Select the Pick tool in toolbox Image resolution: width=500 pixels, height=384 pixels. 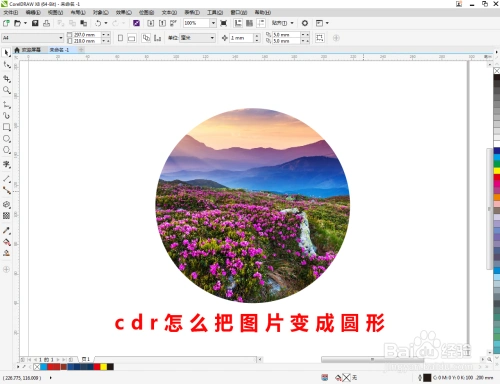point(6,53)
